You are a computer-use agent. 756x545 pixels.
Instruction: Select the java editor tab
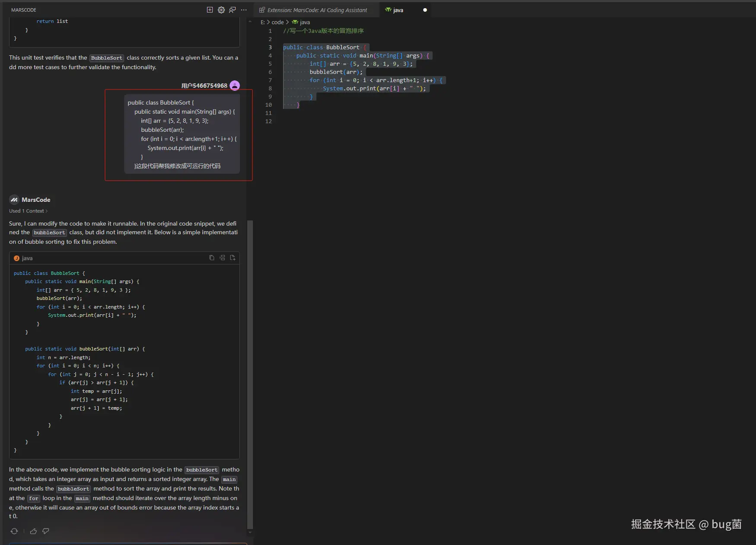[398, 10]
